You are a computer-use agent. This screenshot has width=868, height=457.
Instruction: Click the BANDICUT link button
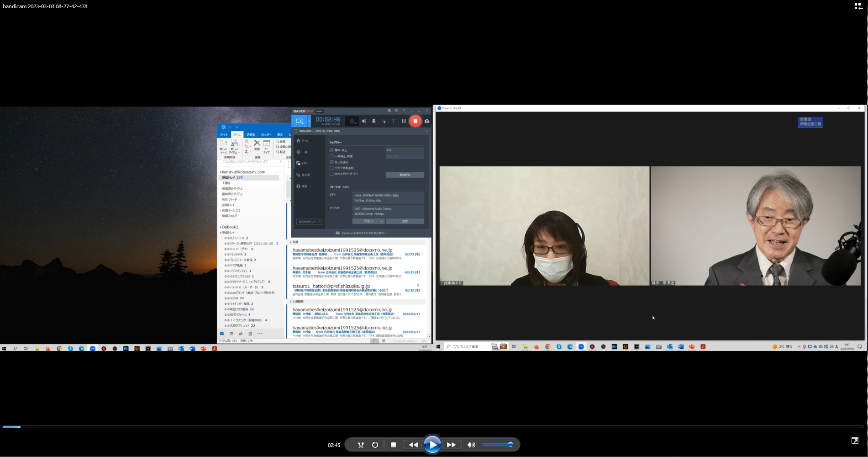coord(310,222)
